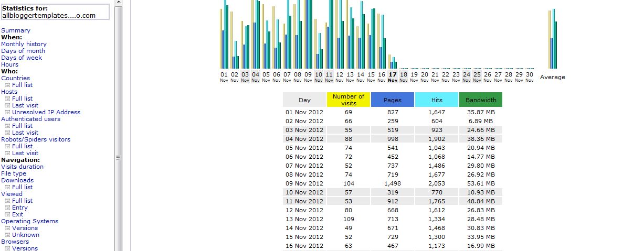The width and height of the screenshot is (644, 251).
Task: Open the Unknown operating systems link text
Action: tap(26, 235)
